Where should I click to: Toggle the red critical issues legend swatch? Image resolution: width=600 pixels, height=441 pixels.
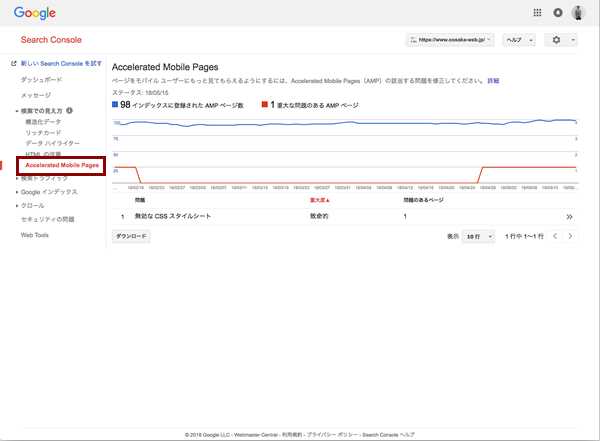(264, 104)
